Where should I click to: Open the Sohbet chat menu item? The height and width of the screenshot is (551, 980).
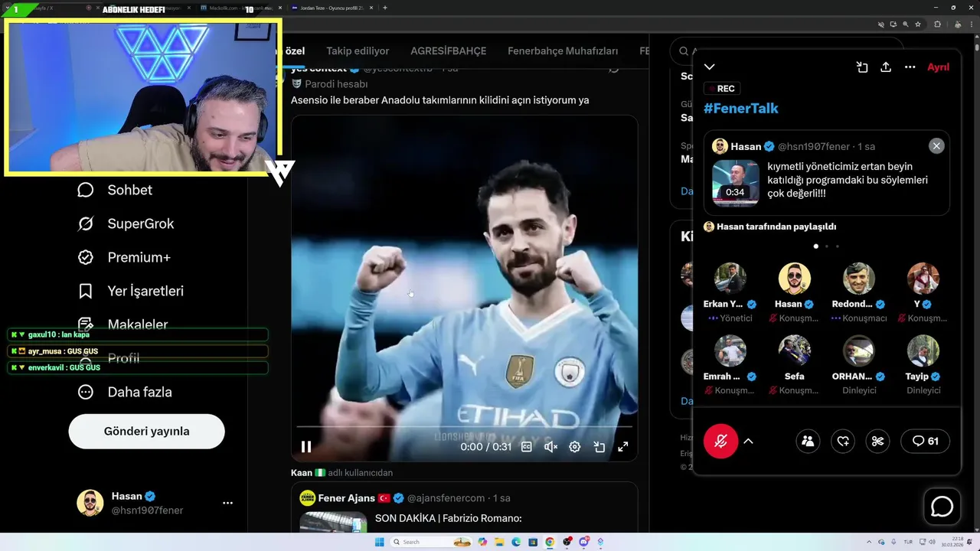click(x=115, y=190)
